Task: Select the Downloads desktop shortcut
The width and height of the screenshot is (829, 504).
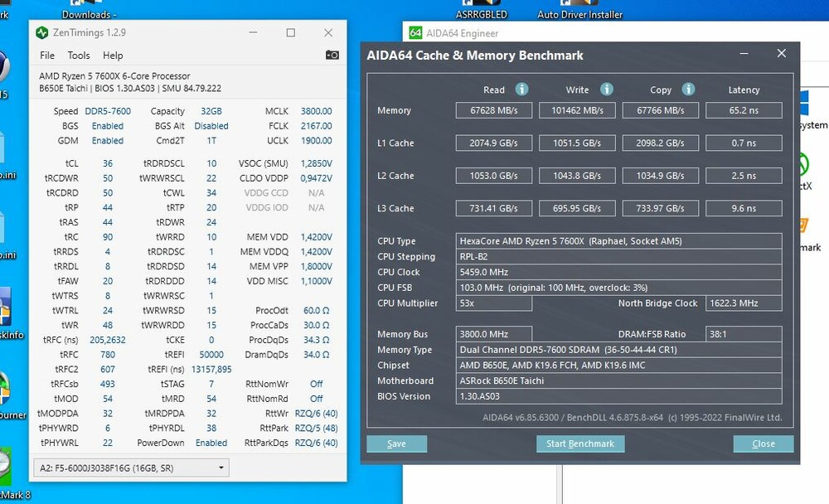Action: point(89,10)
